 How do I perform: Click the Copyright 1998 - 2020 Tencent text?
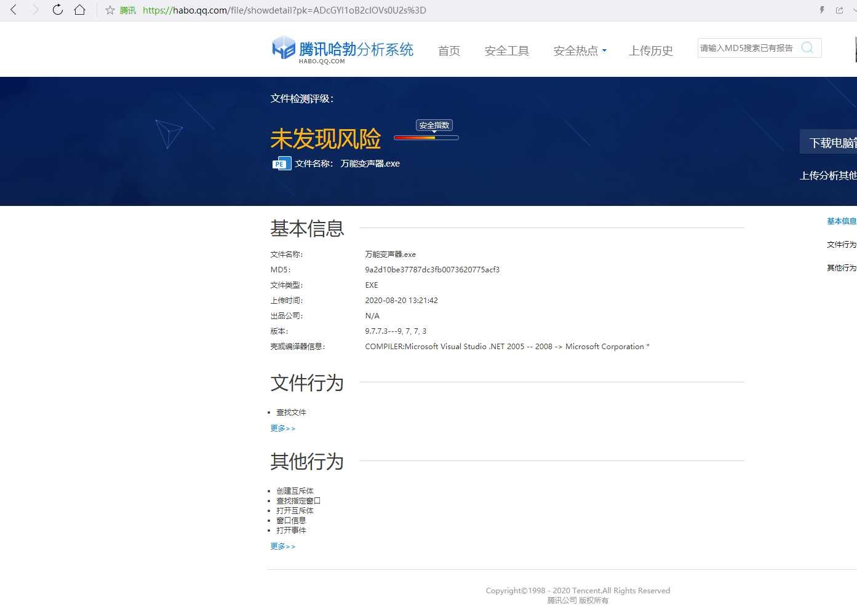(x=578, y=591)
